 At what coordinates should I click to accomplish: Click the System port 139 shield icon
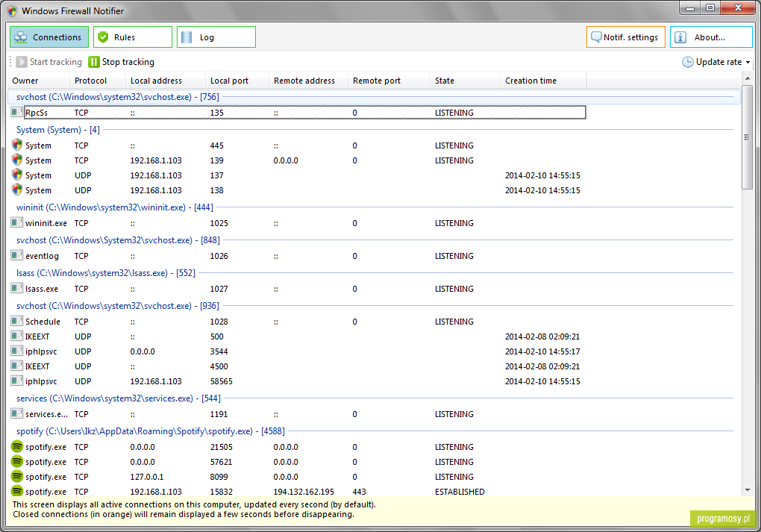17,160
